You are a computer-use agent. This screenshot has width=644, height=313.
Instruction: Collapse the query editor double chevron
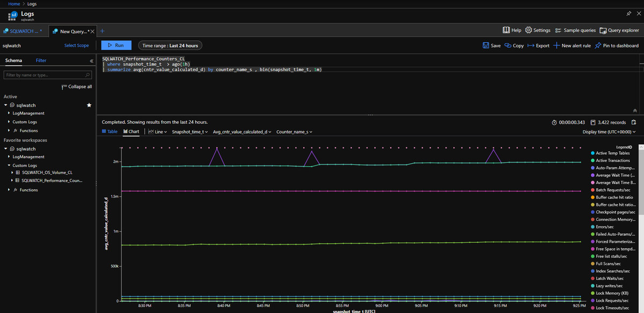(x=635, y=110)
